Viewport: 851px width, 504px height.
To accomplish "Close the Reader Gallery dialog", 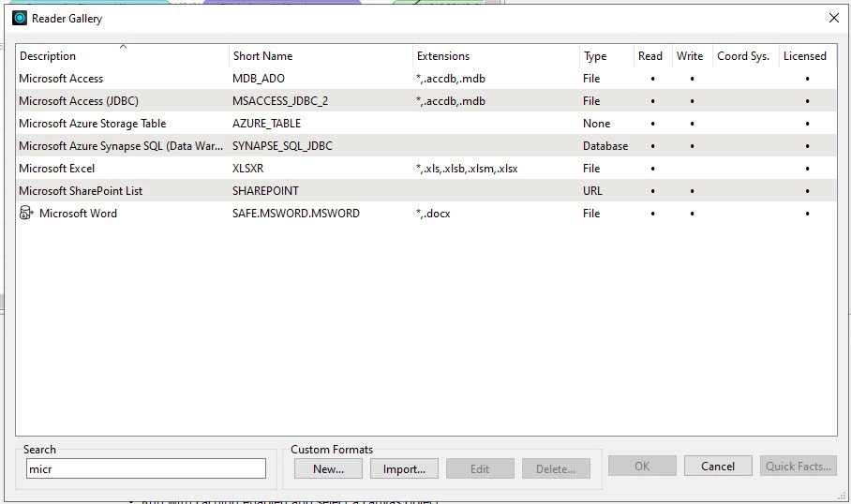I will [x=834, y=18].
